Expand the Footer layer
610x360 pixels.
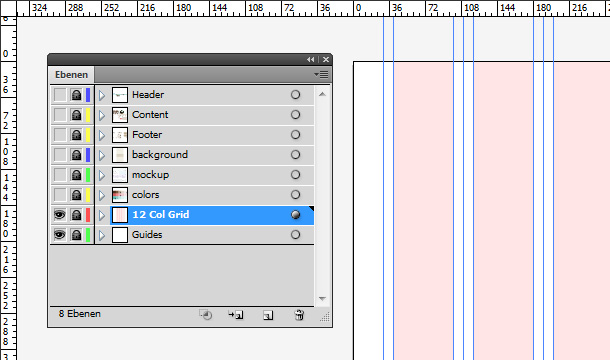tap(102, 135)
